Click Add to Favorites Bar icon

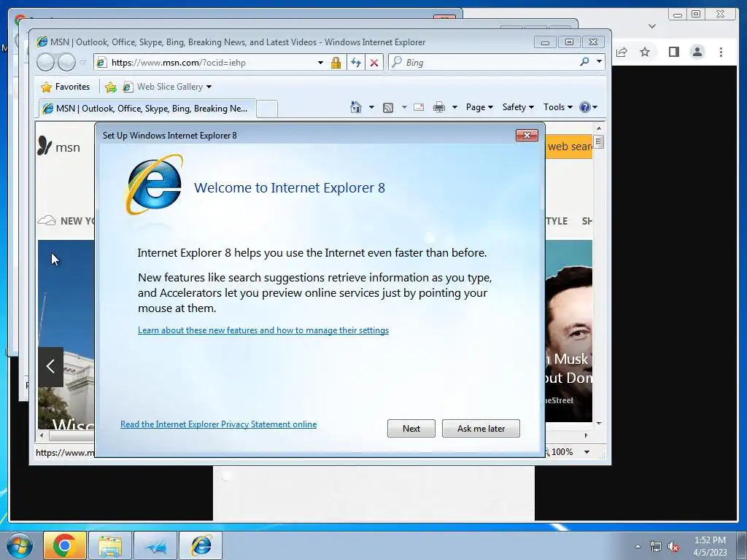click(x=111, y=87)
